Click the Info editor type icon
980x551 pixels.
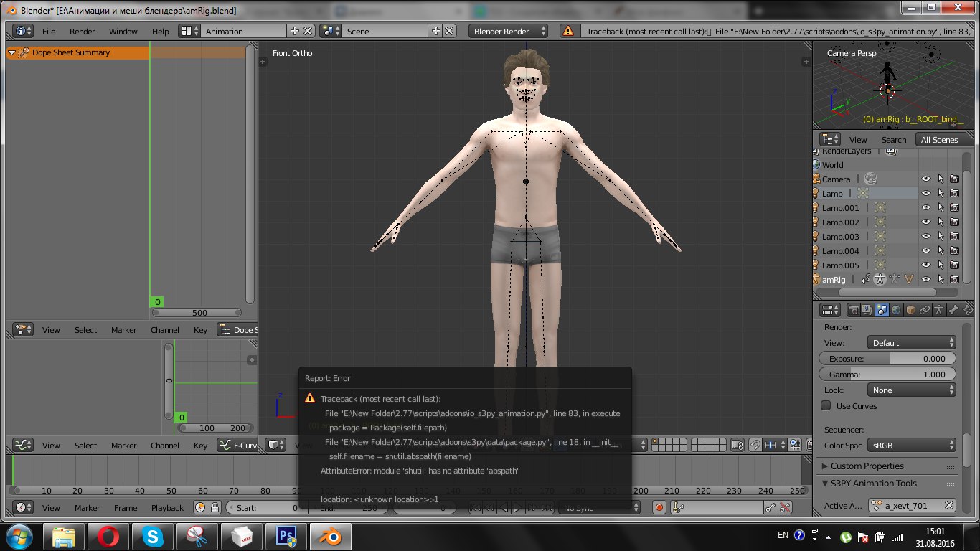tap(23, 31)
